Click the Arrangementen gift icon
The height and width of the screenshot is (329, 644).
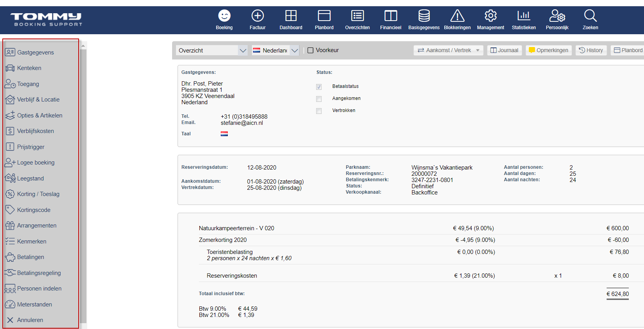(10, 226)
